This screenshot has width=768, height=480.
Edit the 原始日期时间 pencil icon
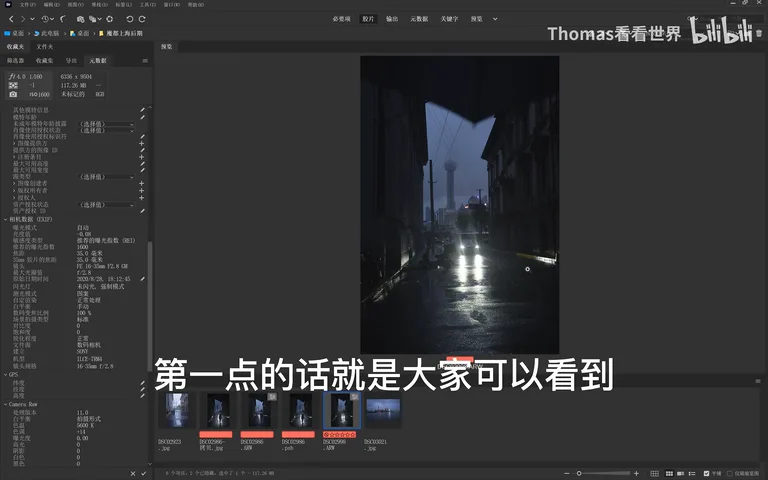pyautogui.click(x=143, y=279)
